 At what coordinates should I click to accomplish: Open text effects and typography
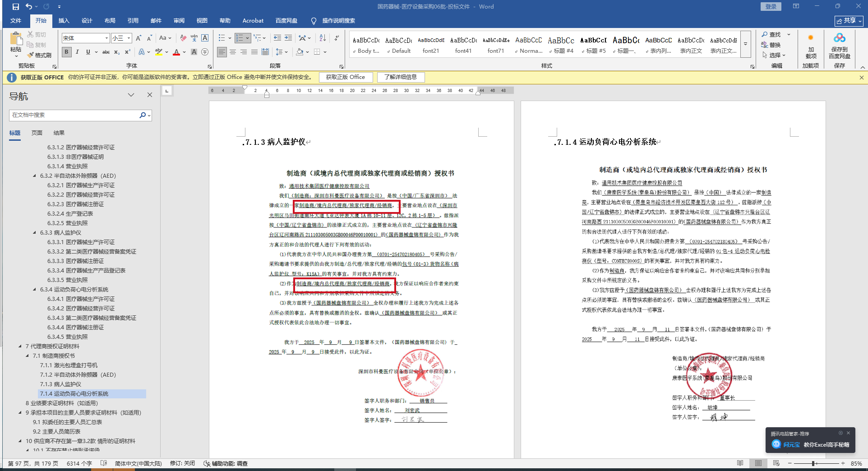142,52
